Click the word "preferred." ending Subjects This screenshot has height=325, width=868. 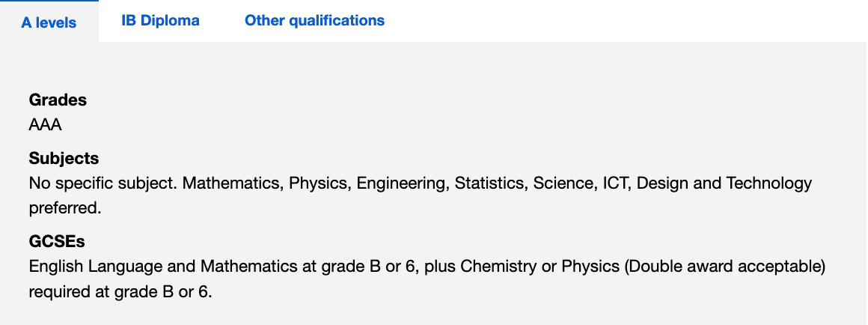(x=64, y=208)
